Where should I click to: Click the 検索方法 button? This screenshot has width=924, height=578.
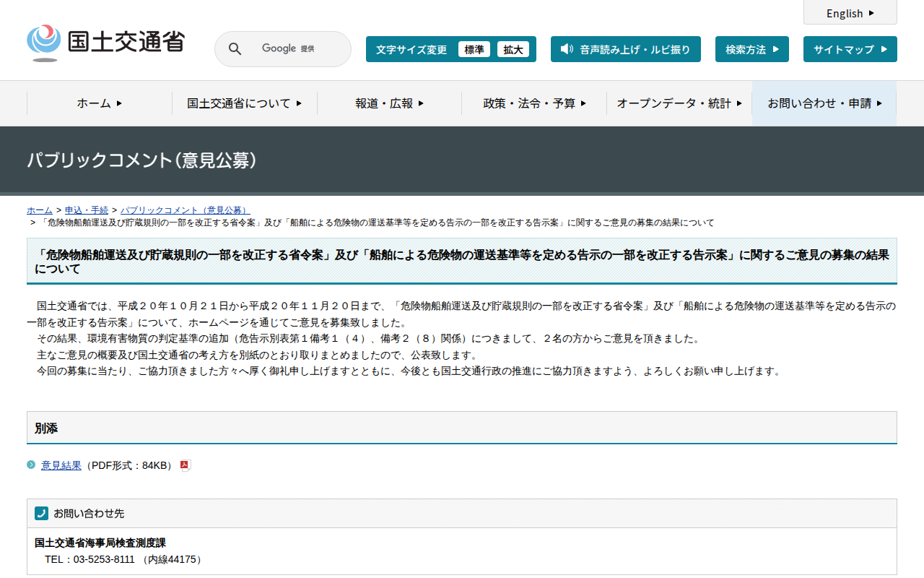(x=751, y=49)
